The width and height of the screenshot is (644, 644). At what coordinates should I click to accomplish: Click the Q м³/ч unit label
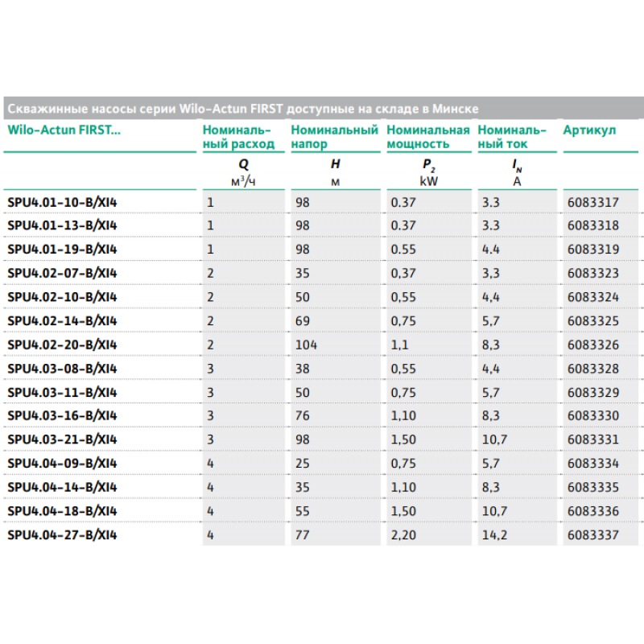coord(243,172)
